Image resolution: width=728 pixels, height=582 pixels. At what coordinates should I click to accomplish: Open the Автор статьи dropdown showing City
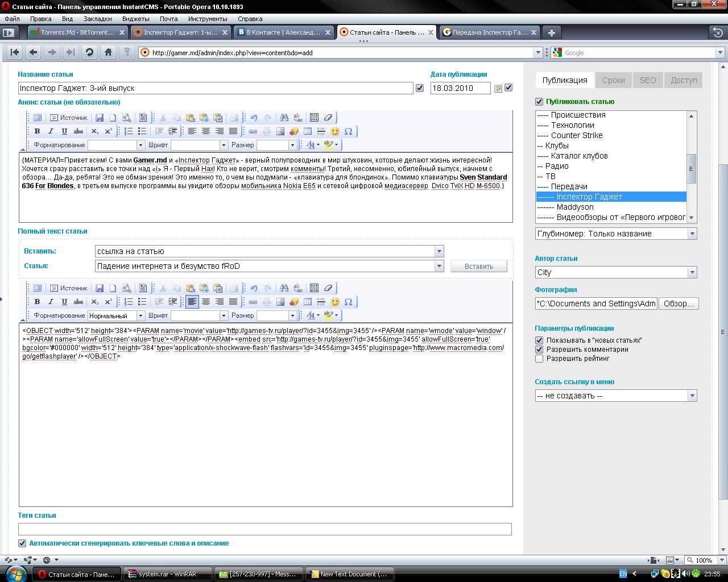[616, 272]
